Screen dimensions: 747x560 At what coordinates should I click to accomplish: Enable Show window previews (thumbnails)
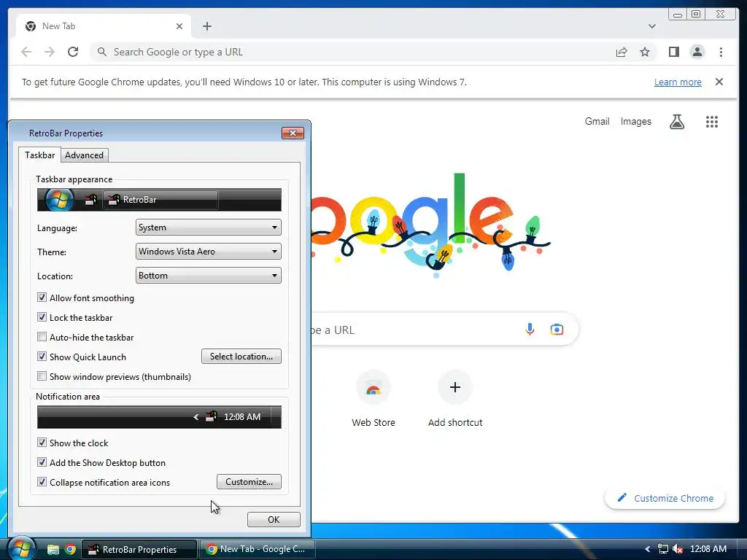click(42, 376)
